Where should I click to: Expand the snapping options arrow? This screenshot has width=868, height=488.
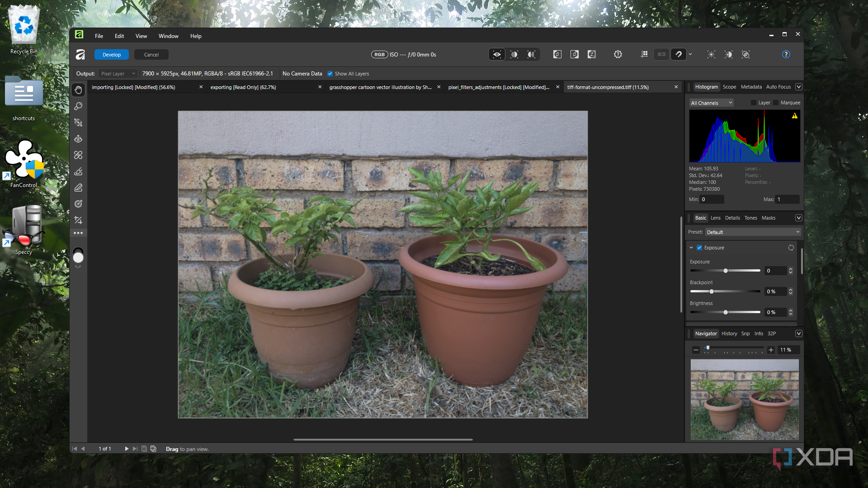690,55
